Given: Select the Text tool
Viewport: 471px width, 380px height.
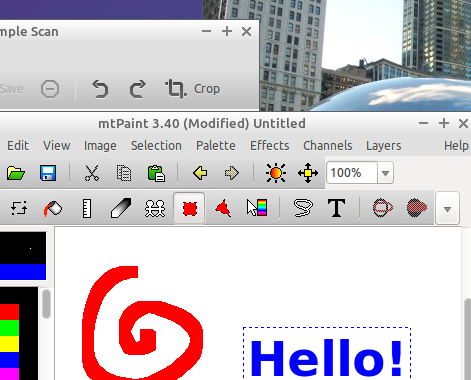Looking at the screenshot, I should click(336, 208).
